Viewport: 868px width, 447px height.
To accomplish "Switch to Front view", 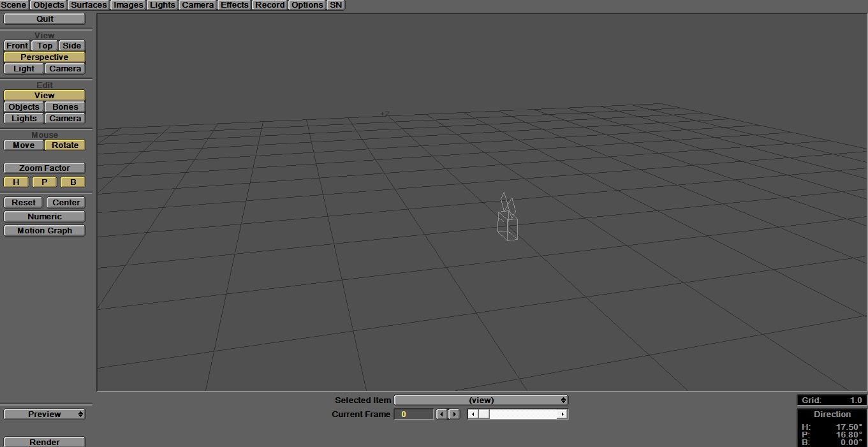I will pos(17,46).
